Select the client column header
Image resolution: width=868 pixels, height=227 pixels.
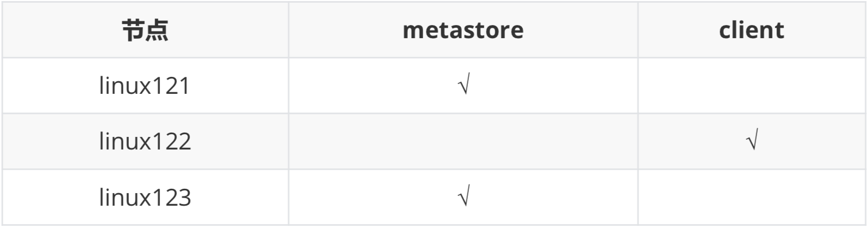click(751, 30)
